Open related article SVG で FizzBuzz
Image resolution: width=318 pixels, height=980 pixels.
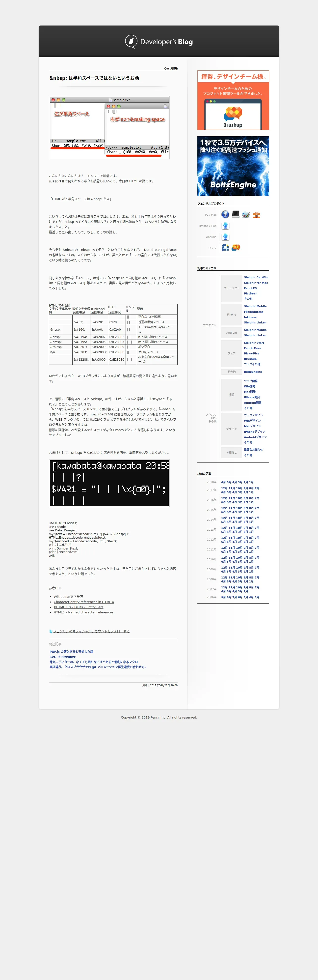coord(62,657)
